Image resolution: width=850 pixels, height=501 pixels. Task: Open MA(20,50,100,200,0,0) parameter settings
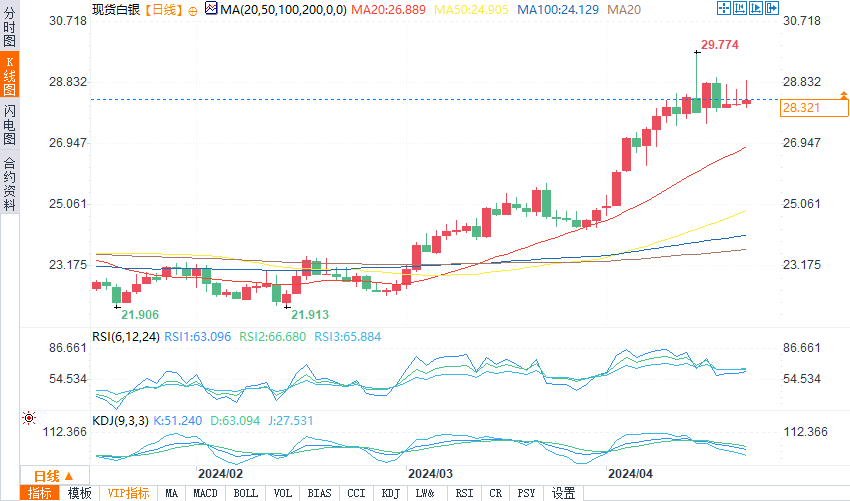coord(284,10)
